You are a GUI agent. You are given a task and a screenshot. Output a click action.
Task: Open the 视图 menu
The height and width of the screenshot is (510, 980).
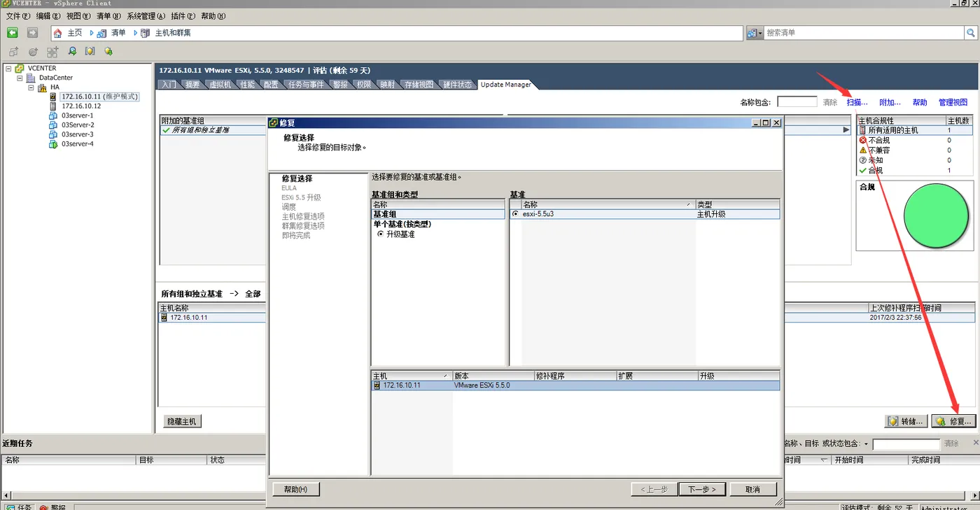click(x=78, y=16)
